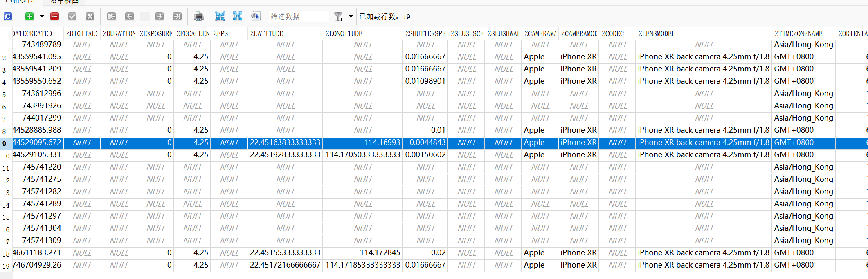Screen dimensions: 868x279
Task: Click the shutter speed cell 0.01 in row 8
Action: tap(425, 130)
